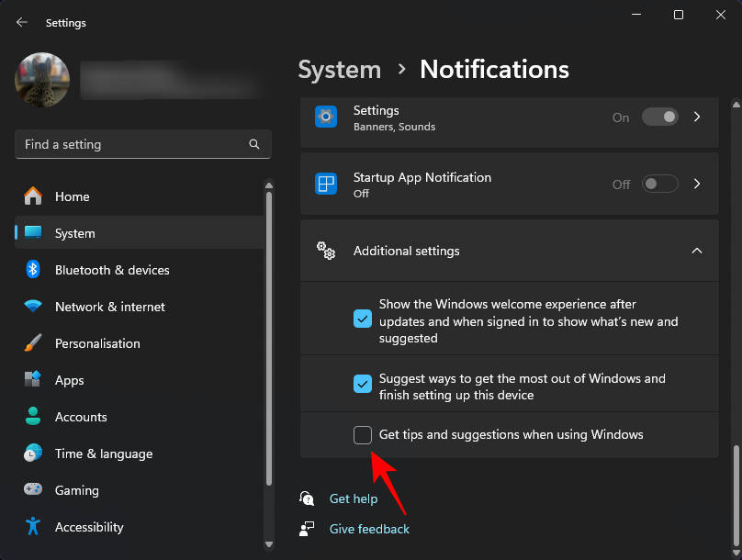Expand Settings app notification options chevron

pos(697,117)
